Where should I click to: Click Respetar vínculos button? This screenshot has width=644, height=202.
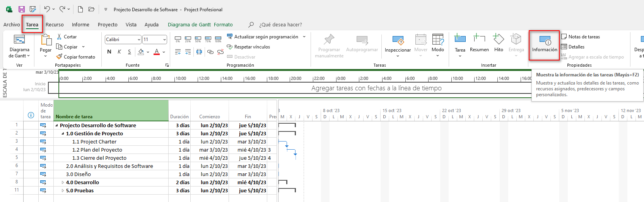(x=248, y=47)
